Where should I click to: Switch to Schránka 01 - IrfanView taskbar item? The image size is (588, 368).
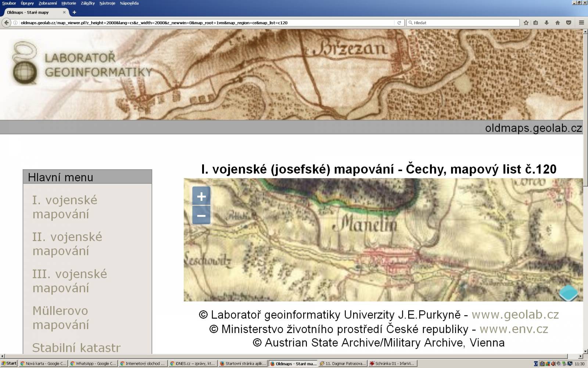point(393,364)
